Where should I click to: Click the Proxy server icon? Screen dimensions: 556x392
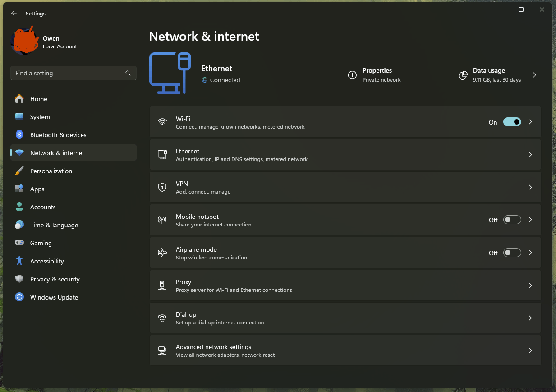pyautogui.click(x=162, y=286)
